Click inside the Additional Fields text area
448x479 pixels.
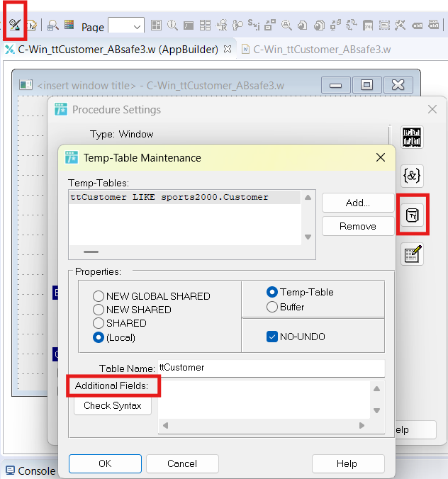[x=264, y=400]
